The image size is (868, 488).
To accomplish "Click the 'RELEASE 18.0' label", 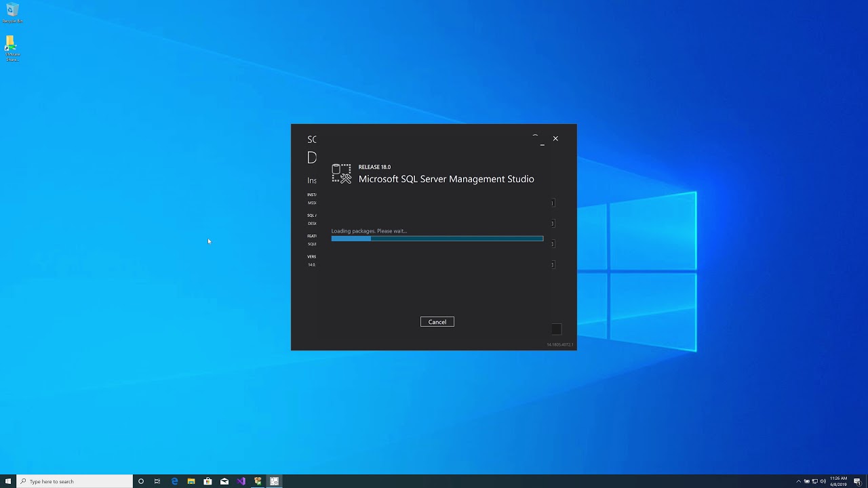I will pos(374,167).
